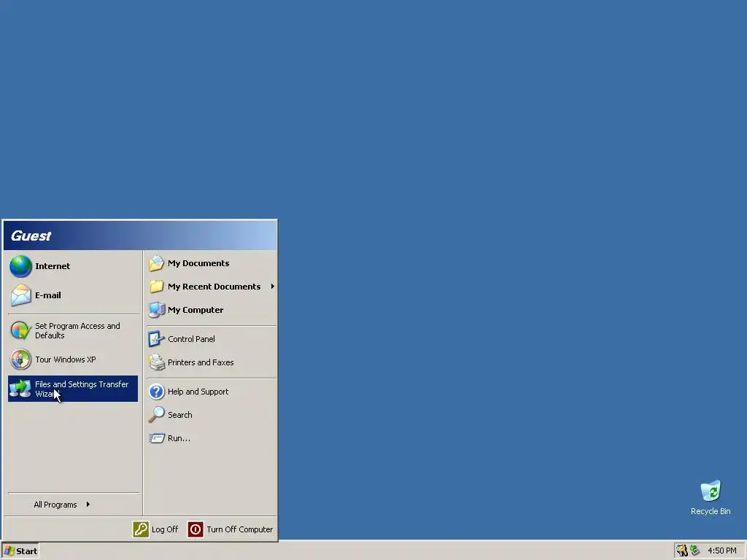Click the My Recent Documents label

[x=214, y=286]
